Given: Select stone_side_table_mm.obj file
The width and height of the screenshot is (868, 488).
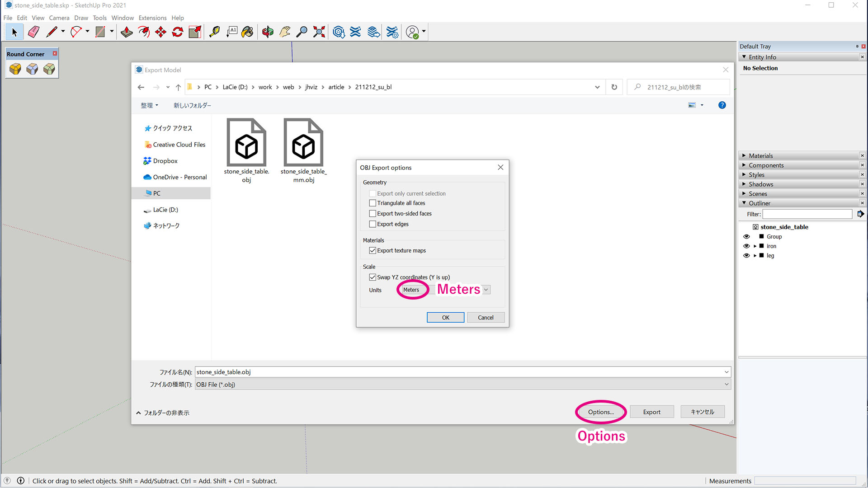Looking at the screenshot, I should [303, 151].
